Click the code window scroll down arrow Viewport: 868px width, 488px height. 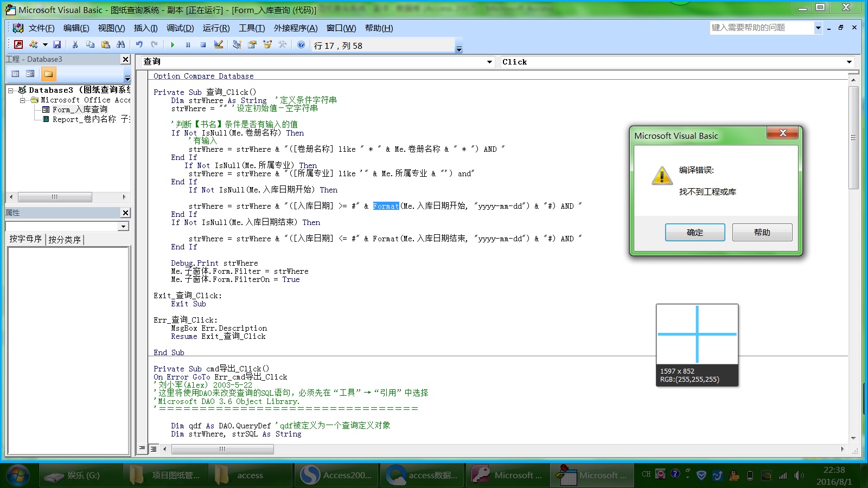click(x=853, y=438)
